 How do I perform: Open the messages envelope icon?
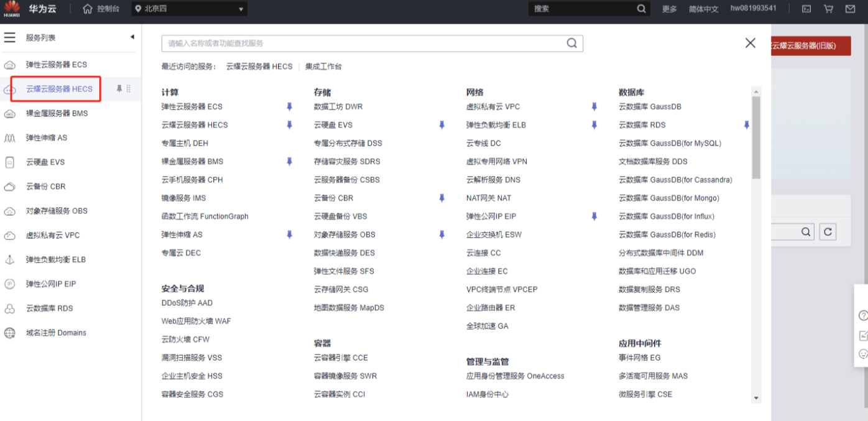850,9
